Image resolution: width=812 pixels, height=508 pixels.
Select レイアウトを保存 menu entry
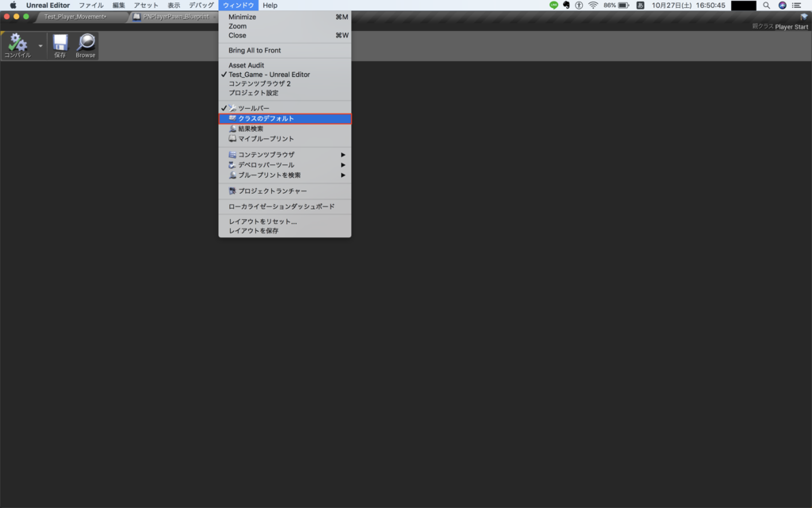(285, 231)
